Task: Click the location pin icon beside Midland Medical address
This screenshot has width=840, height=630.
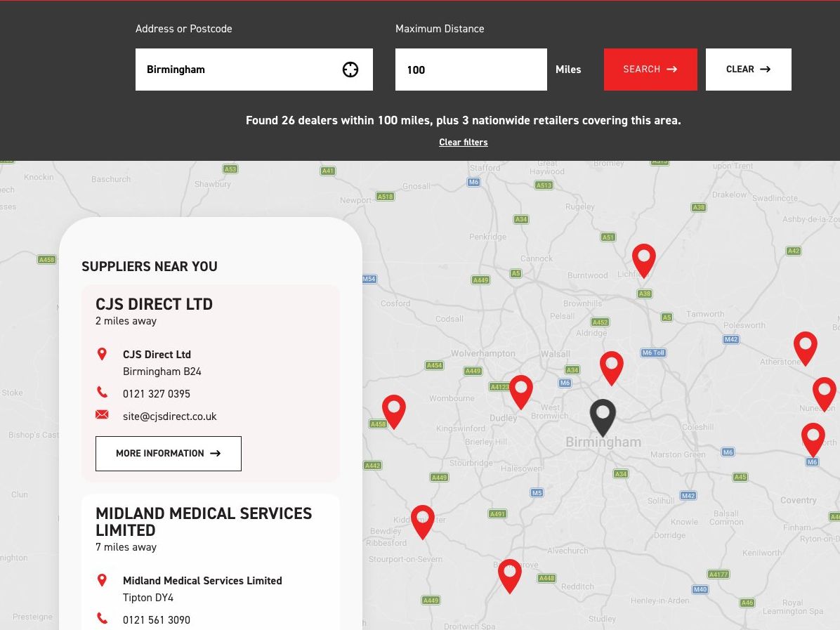Action: (102, 580)
